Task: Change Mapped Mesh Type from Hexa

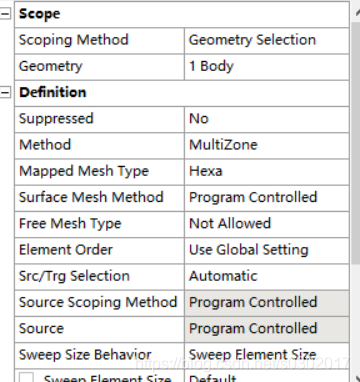Action: tap(267, 171)
